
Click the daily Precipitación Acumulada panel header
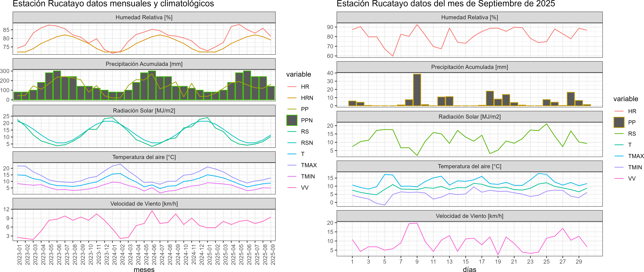click(469, 67)
